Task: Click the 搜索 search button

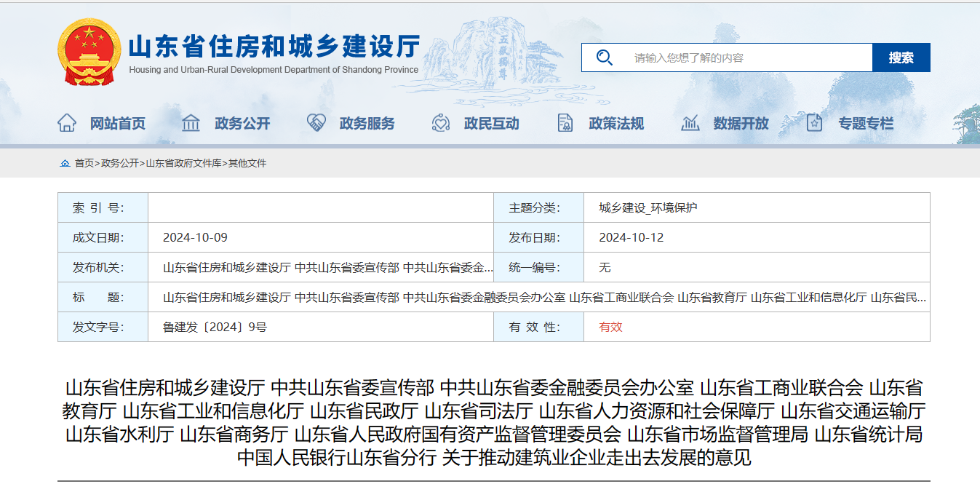Action: point(902,57)
